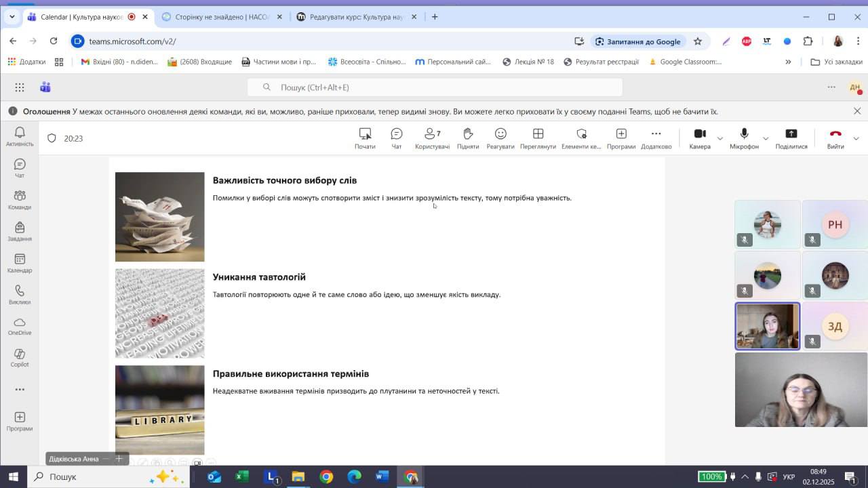
Task: Open the Додатково more options menu
Action: (x=656, y=138)
